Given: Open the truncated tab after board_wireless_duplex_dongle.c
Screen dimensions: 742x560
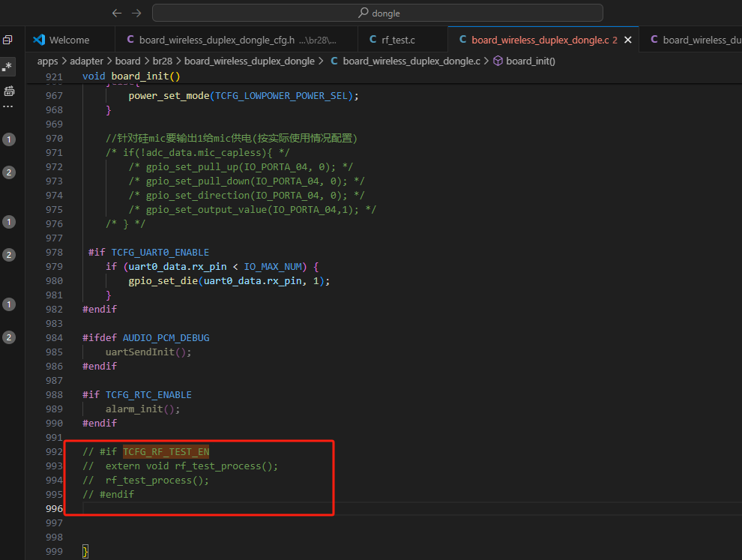Looking at the screenshot, I should click(691, 40).
